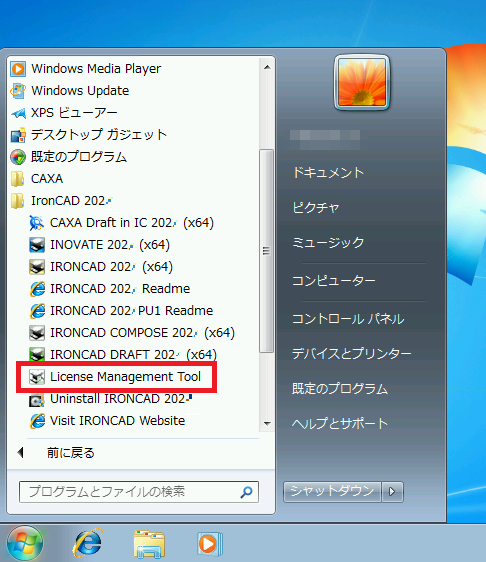Click the Visit IRONCAD Website icon
Image resolution: width=486 pixels, height=562 pixels.
[x=37, y=421]
